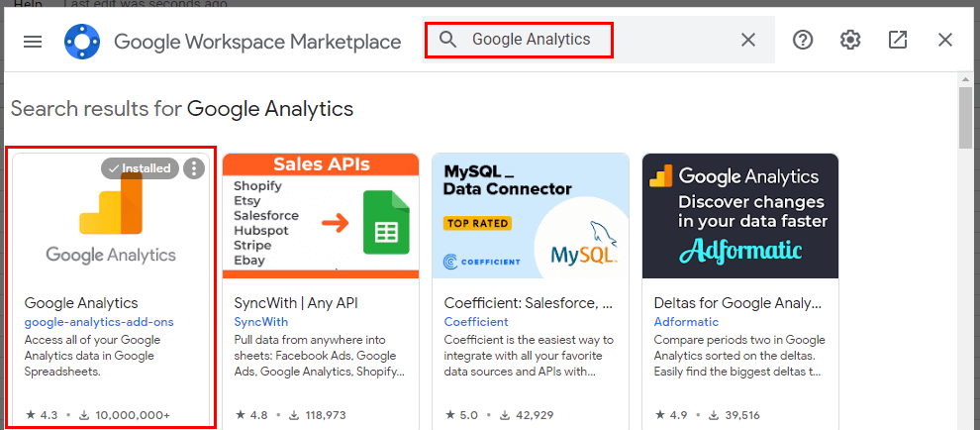The image size is (980, 430).
Task: Click the vertical scrollbar thumb
Action: tap(966, 117)
